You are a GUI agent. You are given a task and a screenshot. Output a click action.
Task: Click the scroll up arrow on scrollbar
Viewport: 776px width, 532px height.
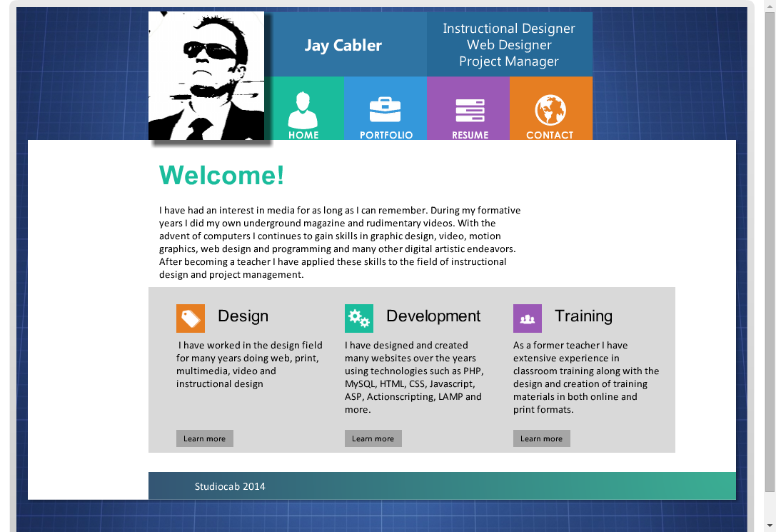pos(770,5)
